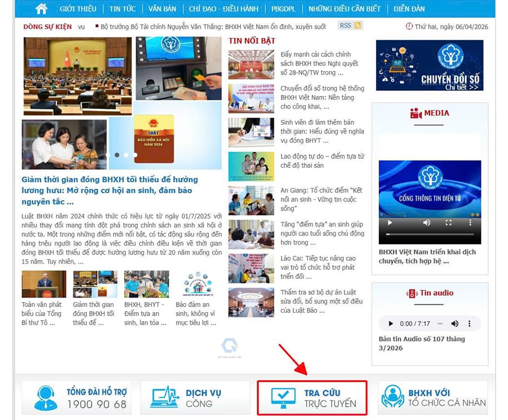This screenshot has height=420, width=508.
Task: Click thumbnail above Toàn văn phát biểu article
Action: pos(43,284)
